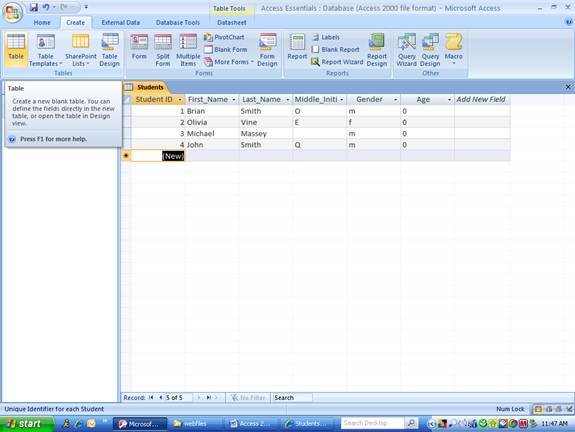This screenshot has height=432, width=575.
Task: Click the record Search box
Action: (292, 398)
